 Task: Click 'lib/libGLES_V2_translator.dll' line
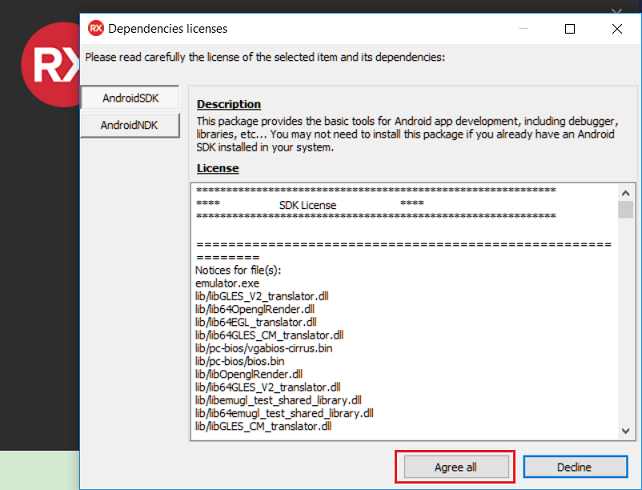[262, 296]
